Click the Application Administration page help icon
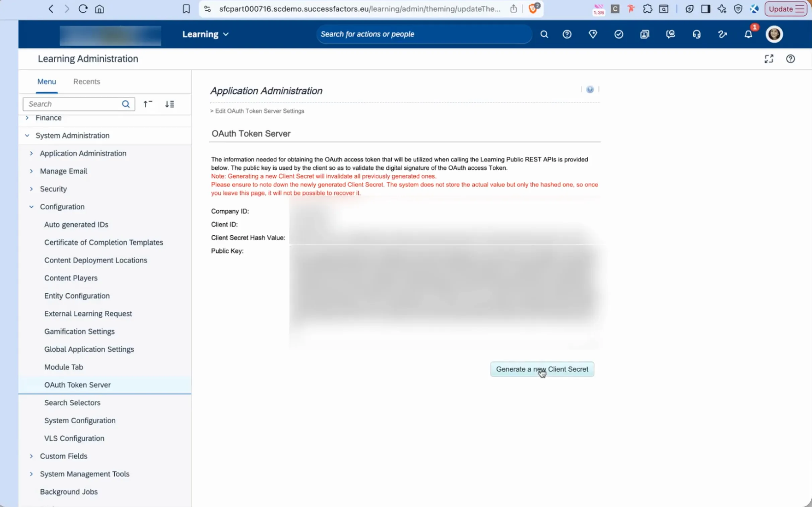This screenshot has height=507, width=812. [x=590, y=89]
